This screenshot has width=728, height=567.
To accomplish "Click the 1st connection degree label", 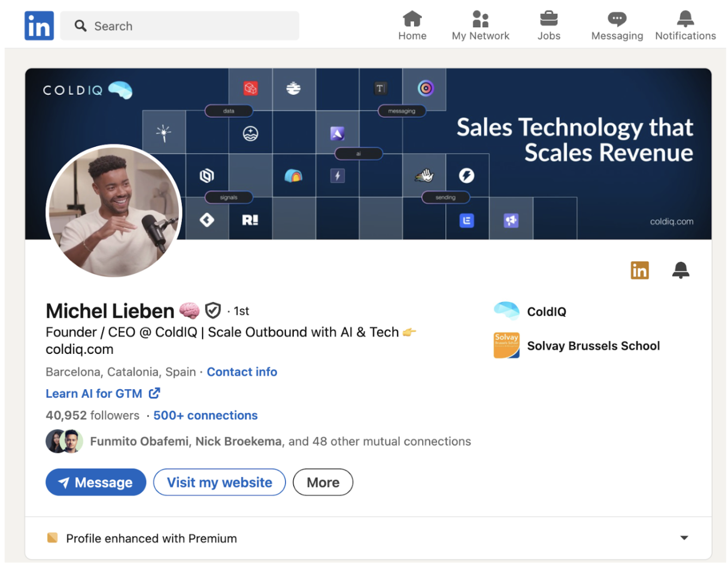I will [x=241, y=311].
